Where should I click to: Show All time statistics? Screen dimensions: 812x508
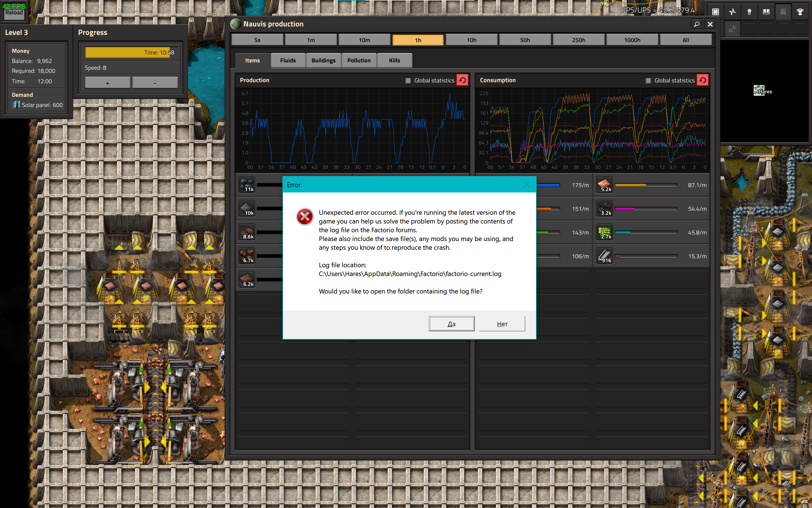click(x=686, y=40)
